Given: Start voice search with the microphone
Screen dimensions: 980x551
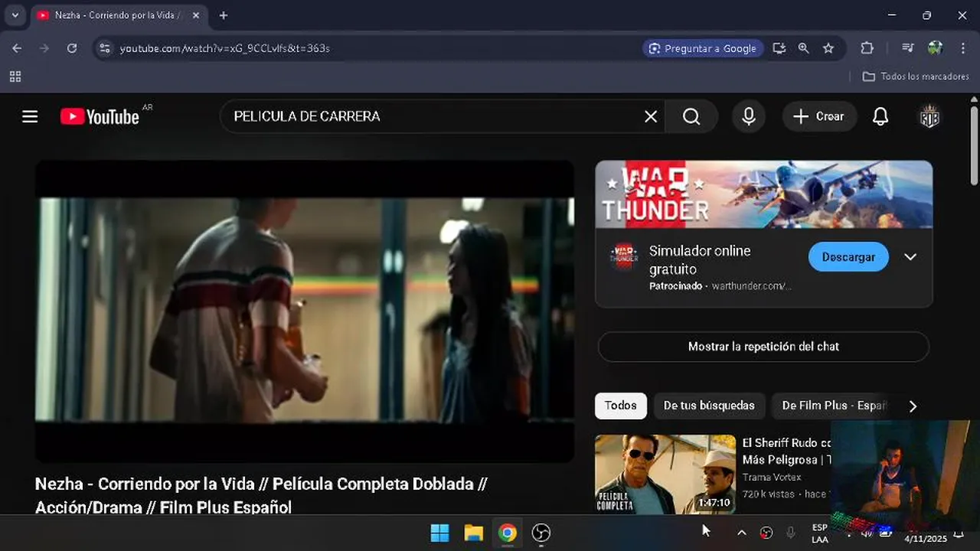Looking at the screenshot, I should point(749,116).
